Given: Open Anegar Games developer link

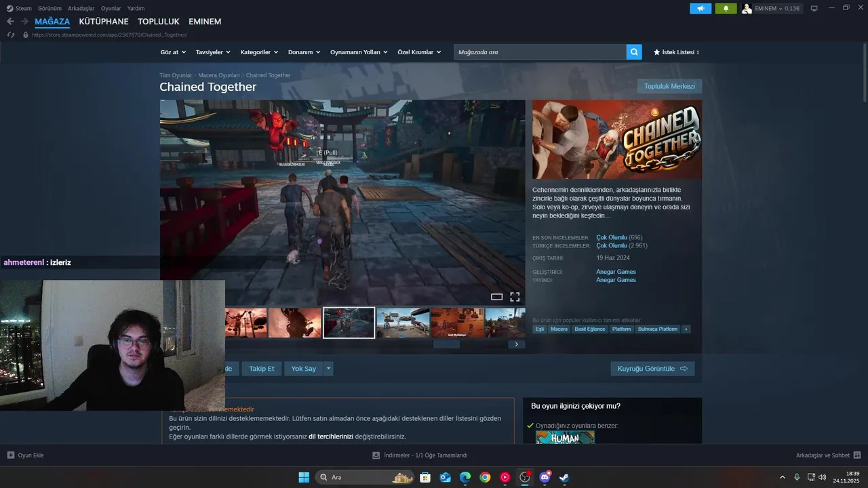Looking at the screenshot, I should [616, 272].
